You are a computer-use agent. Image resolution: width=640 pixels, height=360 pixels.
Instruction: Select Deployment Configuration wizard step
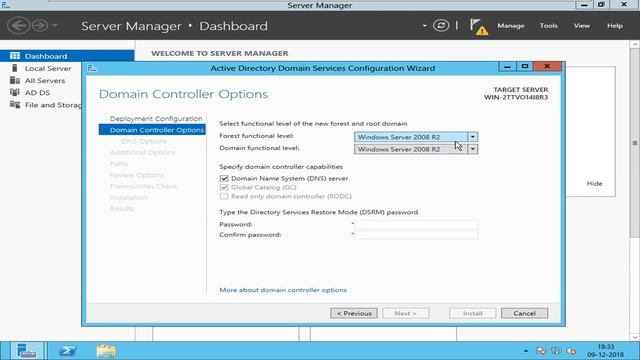click(x=156, y=118)
